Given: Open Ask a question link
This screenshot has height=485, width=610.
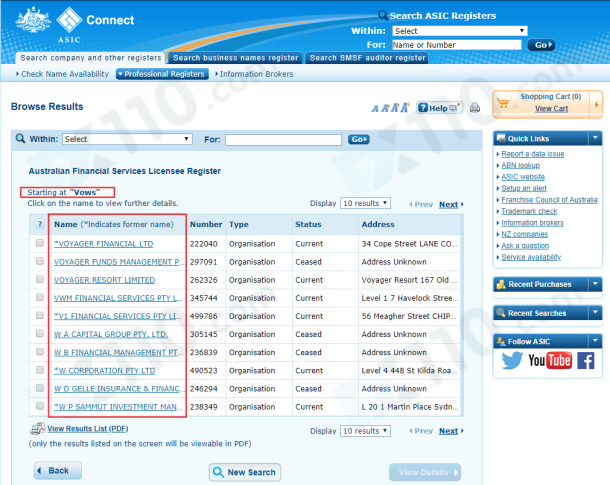Looking at the screenshot, I should (525, 246).
